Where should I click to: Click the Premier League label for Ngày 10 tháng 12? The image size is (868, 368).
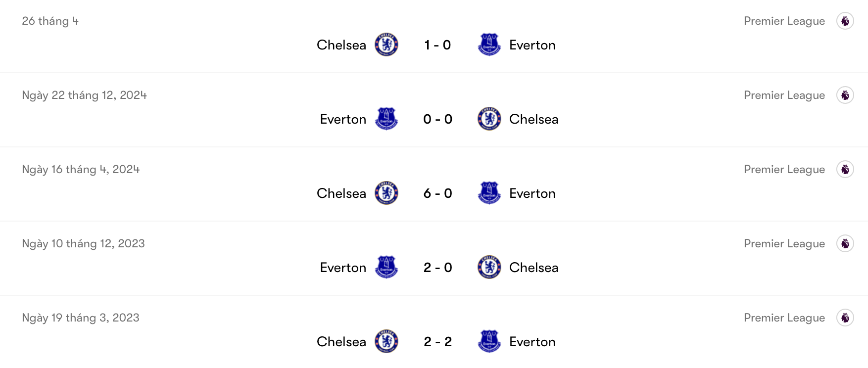[x=784, y=243]
